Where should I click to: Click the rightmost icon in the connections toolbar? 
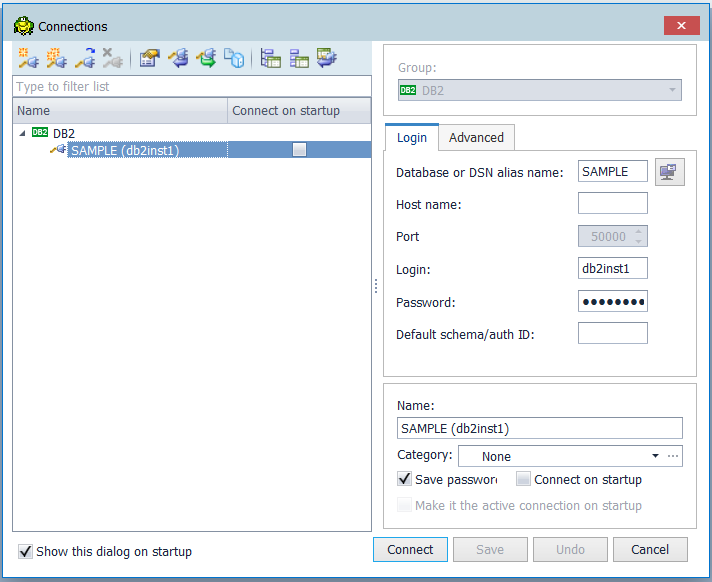[x=327, y=59]
